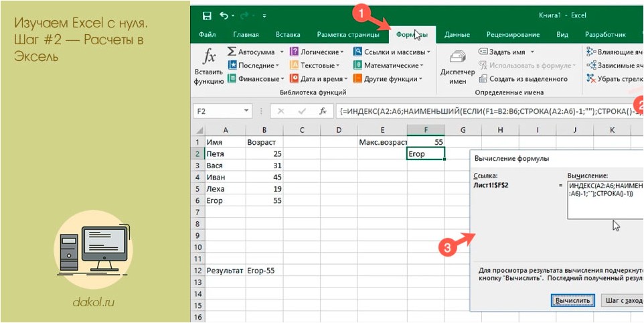644x323 pixels.
Task: Click the formula bar confirm checkmark
Action: 303,111
